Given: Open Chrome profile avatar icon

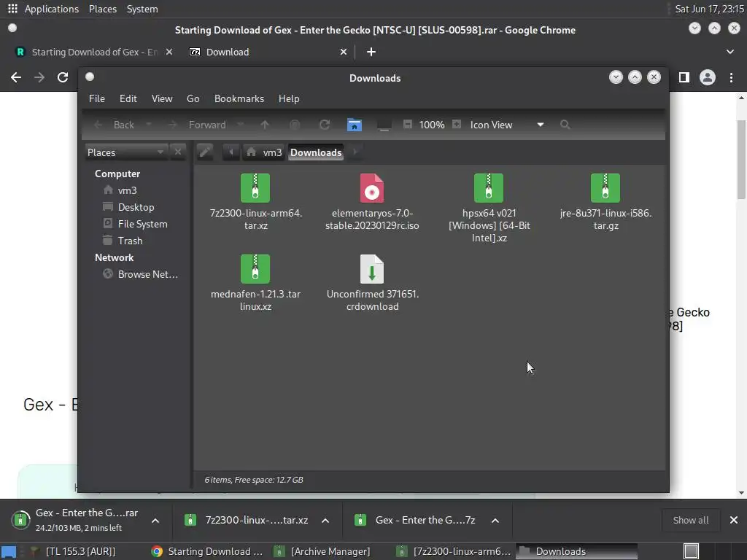Looking at the screenshot, I should pyautogui.click(x=708, y=77).
